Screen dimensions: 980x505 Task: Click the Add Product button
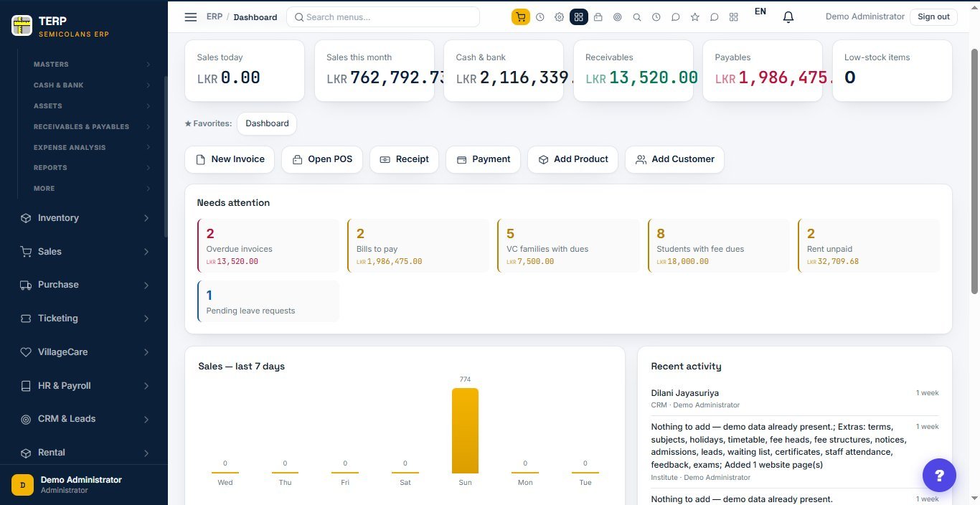pyautogui.click(x=573, y=159)
